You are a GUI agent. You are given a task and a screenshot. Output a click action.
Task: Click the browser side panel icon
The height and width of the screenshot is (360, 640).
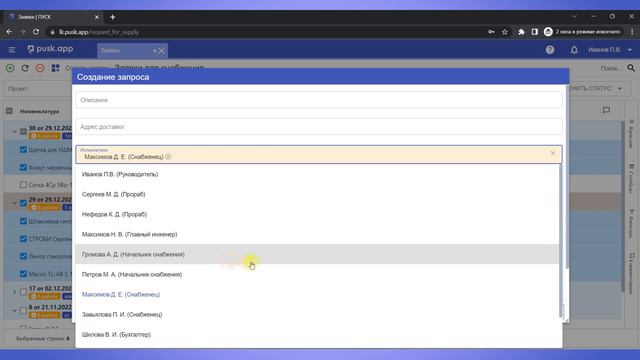(535, 32)
